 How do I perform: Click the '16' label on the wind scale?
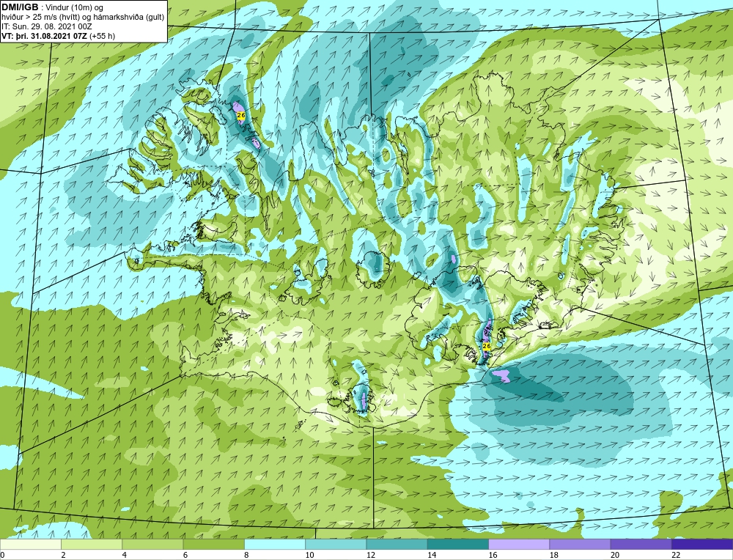tap(493, 555)
